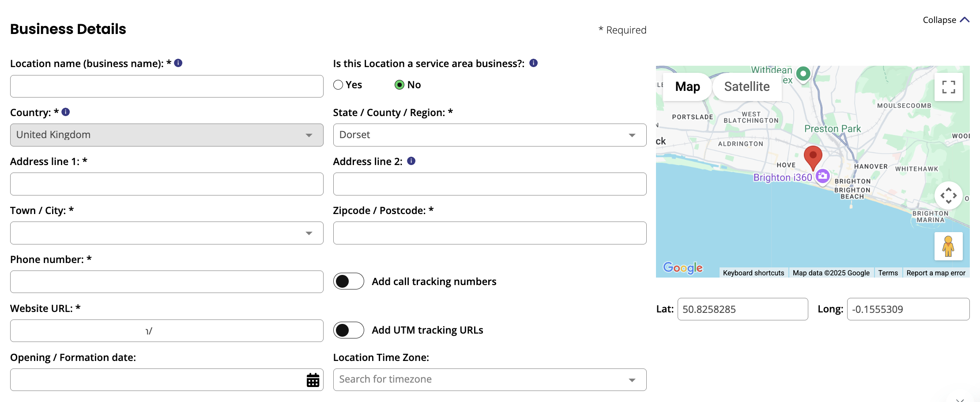Click the Lat coordinate field
This screenshot has width=980, height=402.
coord(743,309)
